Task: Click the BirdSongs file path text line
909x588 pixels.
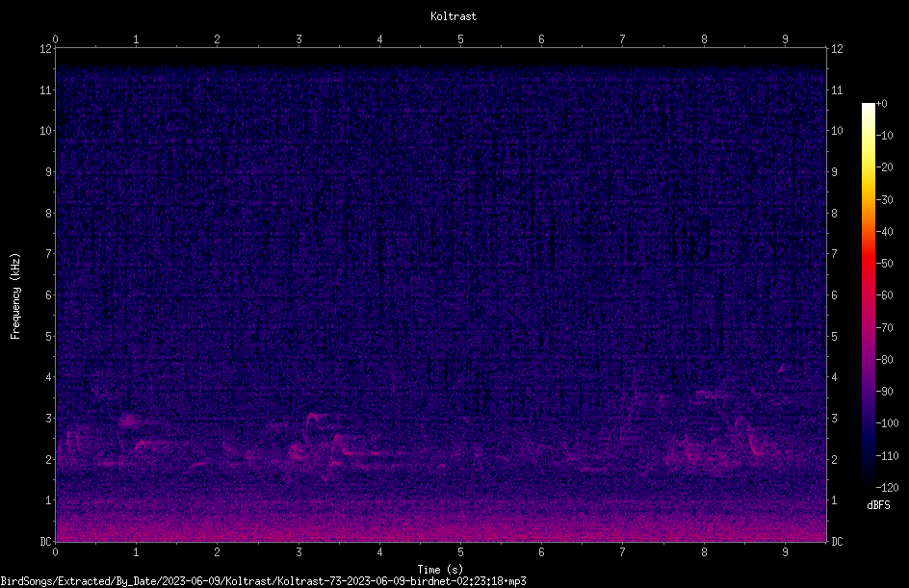Action: (x=263, y=581)
